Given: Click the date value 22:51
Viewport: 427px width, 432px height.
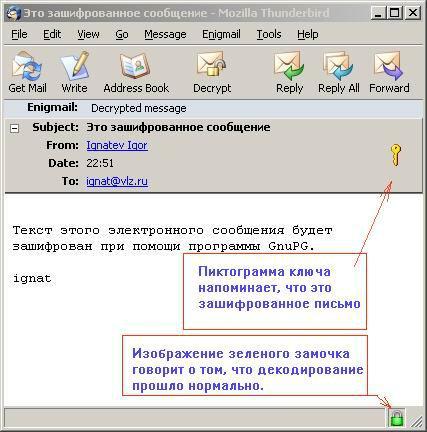Looking at the screenshot, I should 100,163.
